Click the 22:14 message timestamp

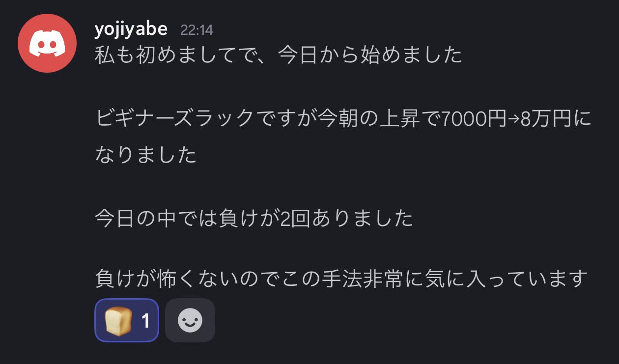[x=197, y=30]
